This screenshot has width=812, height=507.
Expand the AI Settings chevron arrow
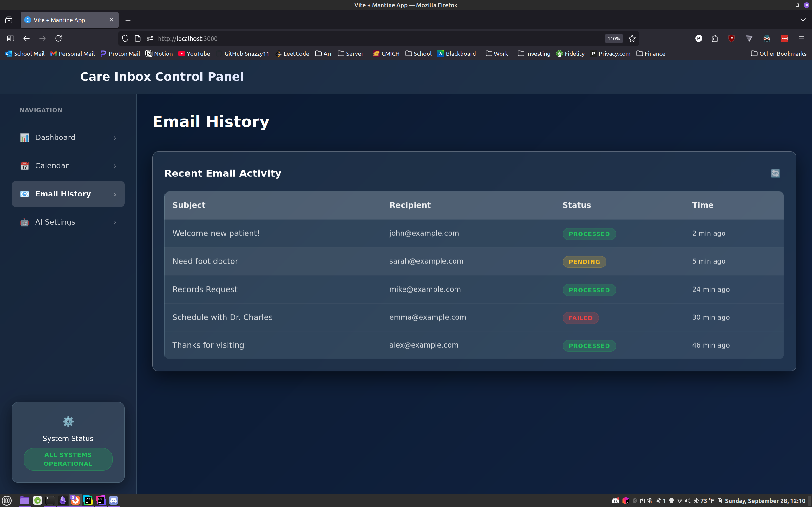[x=115, y=222]
